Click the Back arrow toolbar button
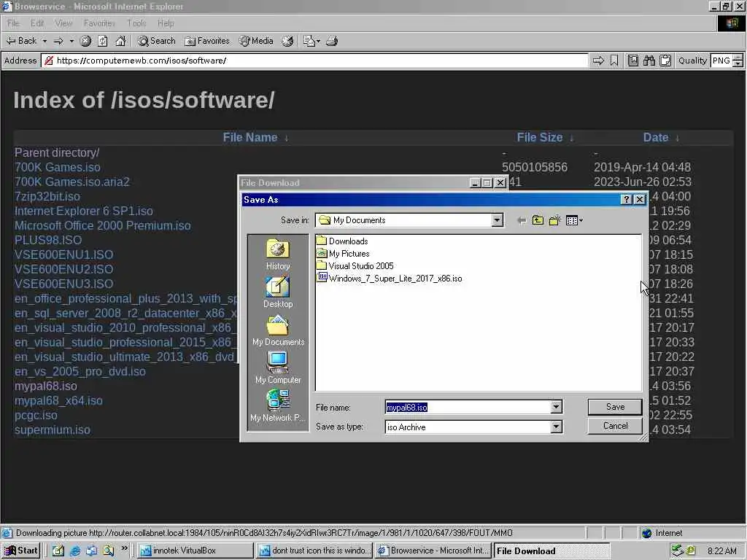Image resolution: width=747 pixels, height=560 pixels. pyautogui.click(x=21, y=41)
